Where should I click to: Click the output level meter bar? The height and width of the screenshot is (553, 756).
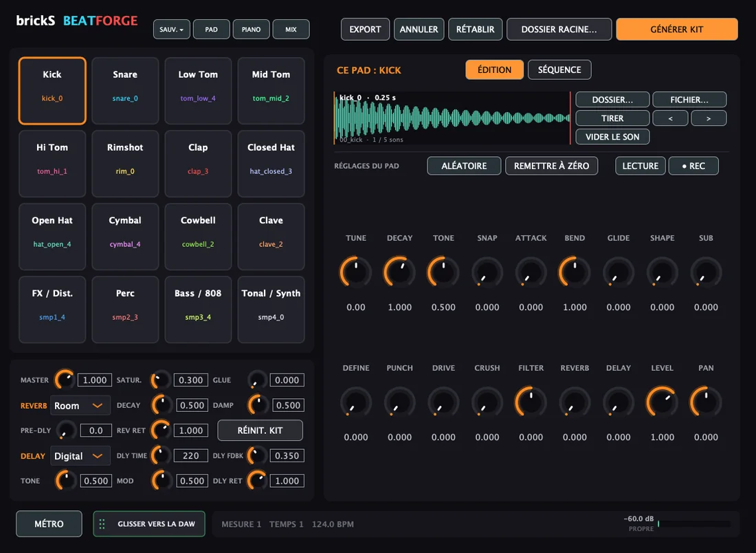coord(694,523)
